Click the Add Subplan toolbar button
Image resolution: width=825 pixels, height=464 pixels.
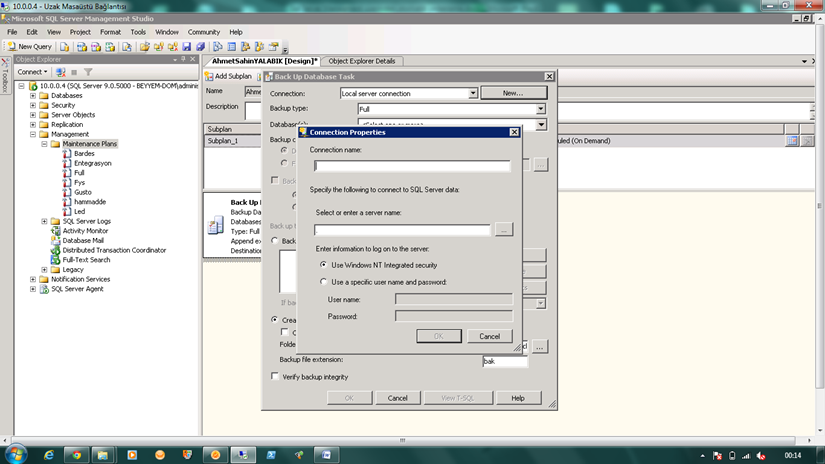click(228, 76)
